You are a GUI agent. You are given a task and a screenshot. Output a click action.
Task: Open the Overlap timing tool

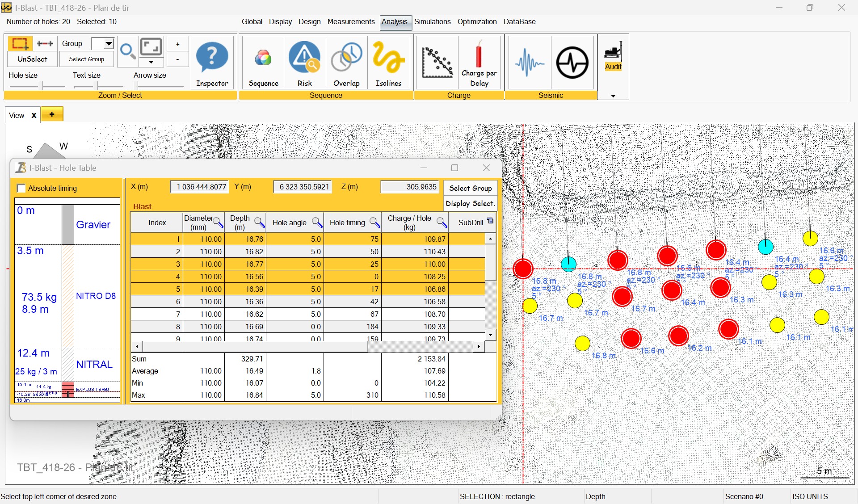pyautogui.click(x=346, y=63)
